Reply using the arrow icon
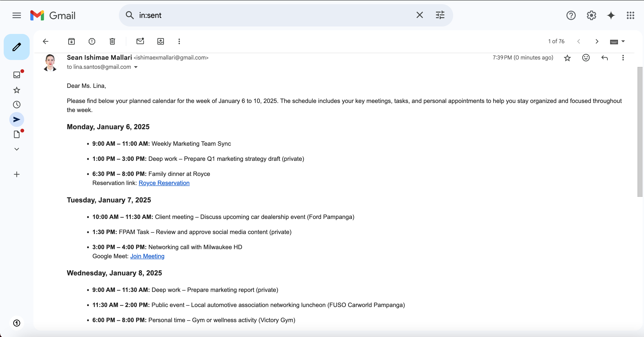This screenshot has width=644, height=337. click(x=604, y=58)
